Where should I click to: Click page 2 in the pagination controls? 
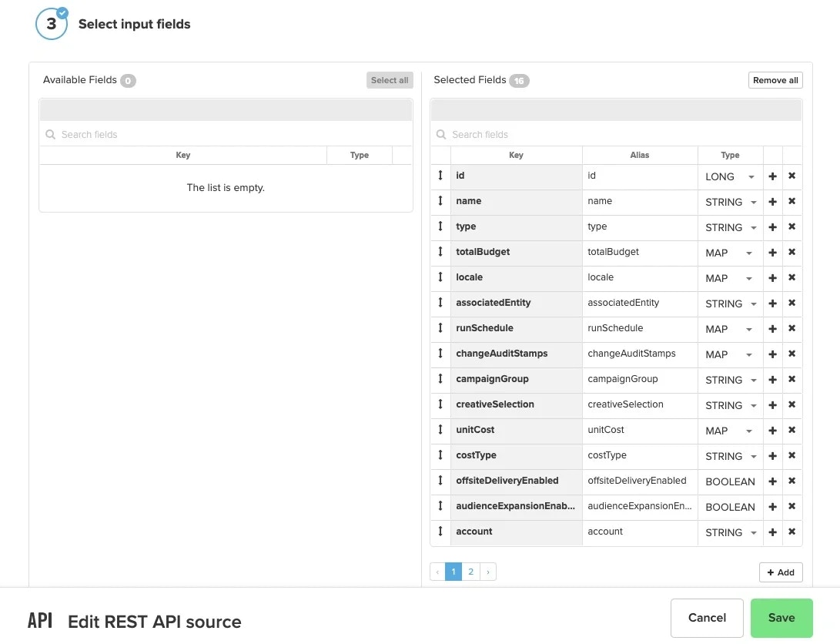pos(470,572)
